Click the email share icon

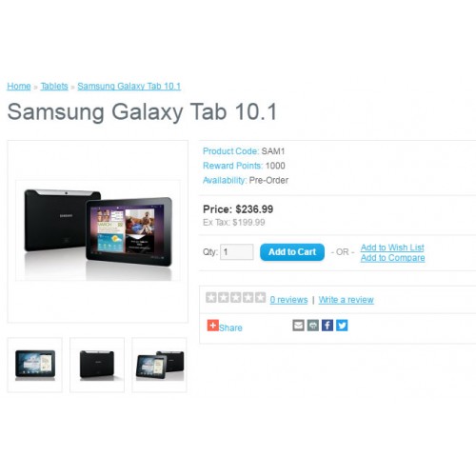point(298,326)
